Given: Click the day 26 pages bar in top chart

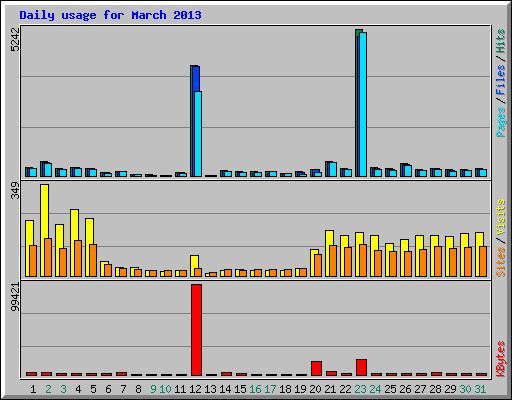Looking at the screenshot, I should coord(408,171).
